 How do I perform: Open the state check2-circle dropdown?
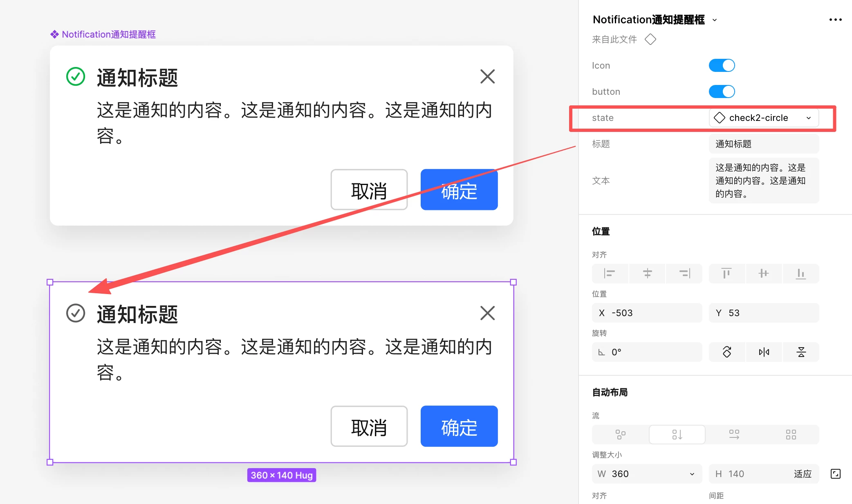point(764,118)
